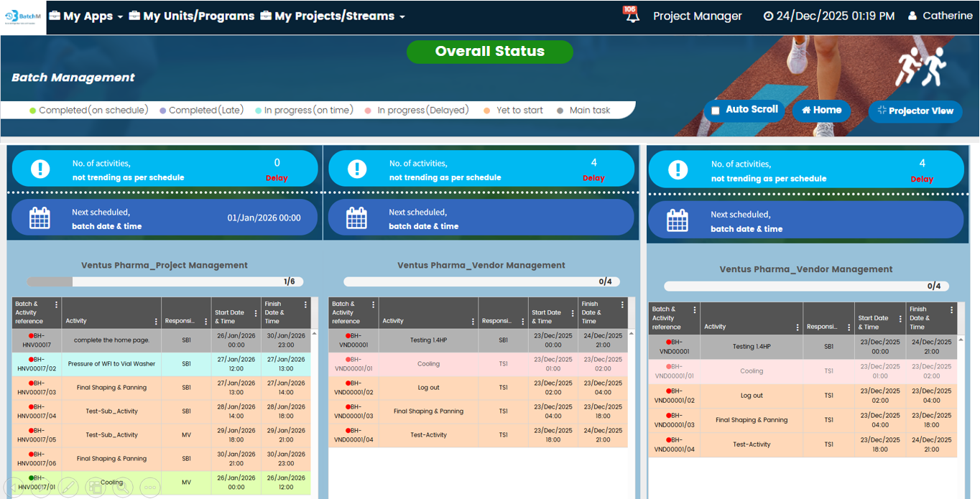The height and width of the screenshot is (499, 980).
Task: Click the BatchM logo
Action: (23, 17)
